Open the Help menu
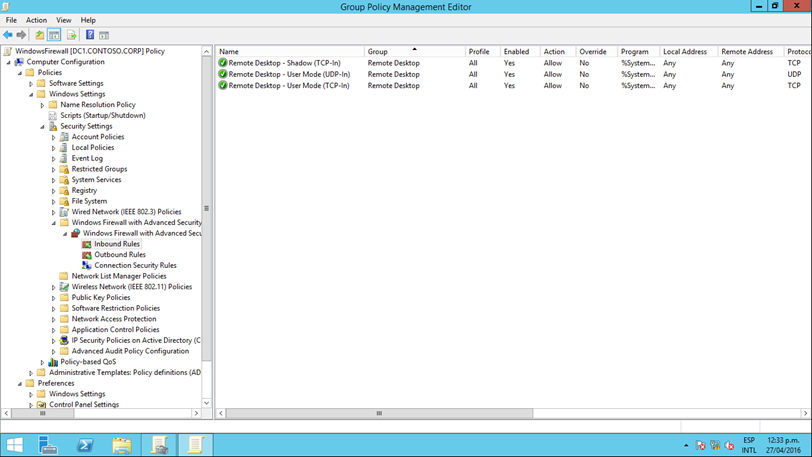This screenshot has width=812, height=457. tap(88, 20)
